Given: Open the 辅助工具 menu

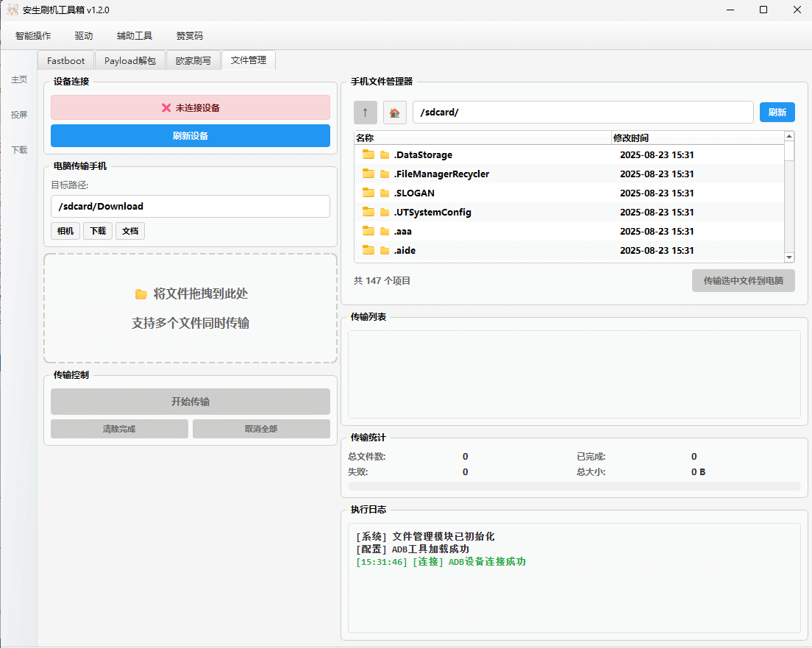Looking at the screenshot, I should coord(134,35).
